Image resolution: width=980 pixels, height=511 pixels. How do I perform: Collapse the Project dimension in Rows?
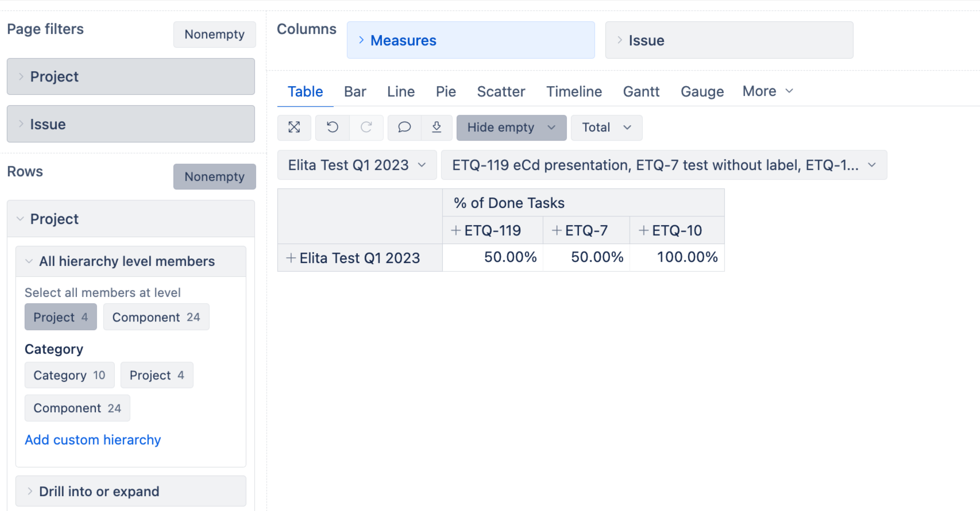click(x=130, y=219)
